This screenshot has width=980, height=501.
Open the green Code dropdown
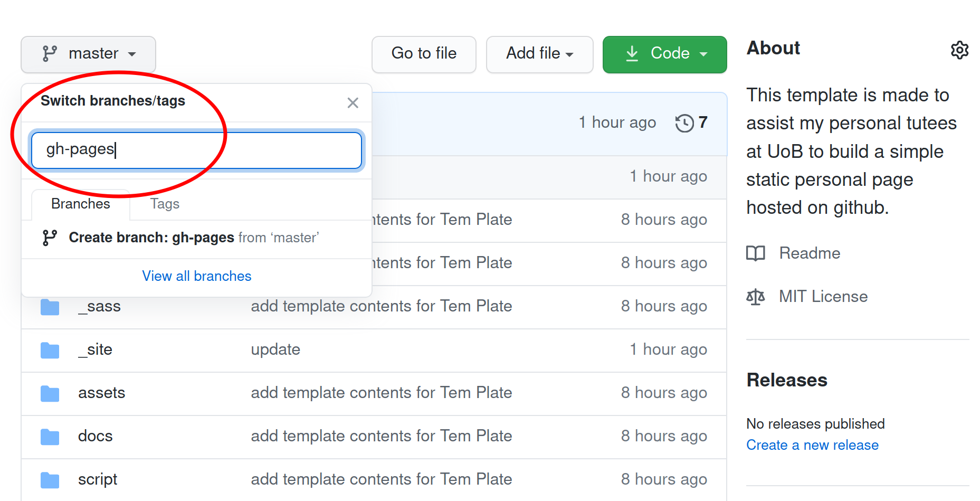[664, 54]
